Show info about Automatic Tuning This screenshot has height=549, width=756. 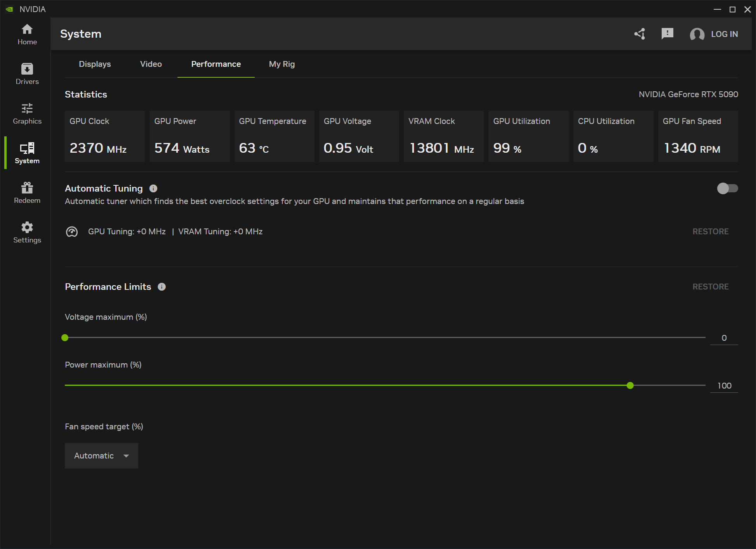tap(153, 188)
